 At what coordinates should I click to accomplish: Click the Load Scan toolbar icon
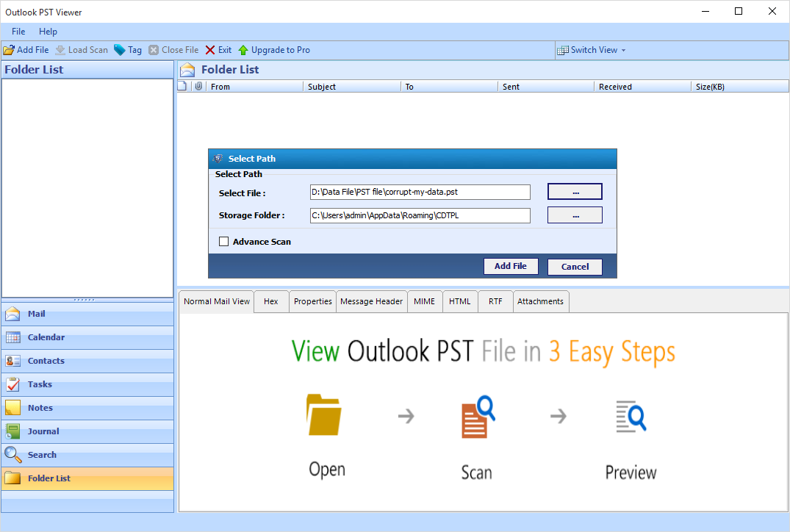pyautogui.click(x=60, y=50)
